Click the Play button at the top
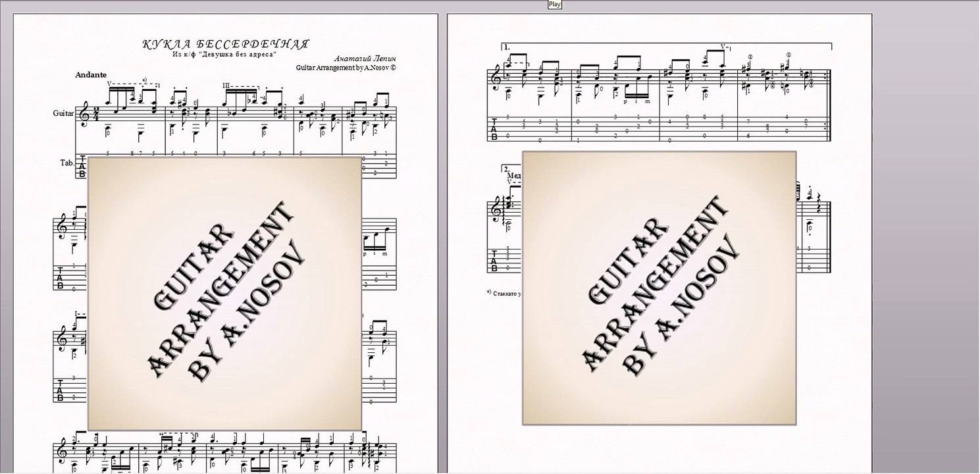The width and height of the screenshot is (980, 474). point(554,5)
